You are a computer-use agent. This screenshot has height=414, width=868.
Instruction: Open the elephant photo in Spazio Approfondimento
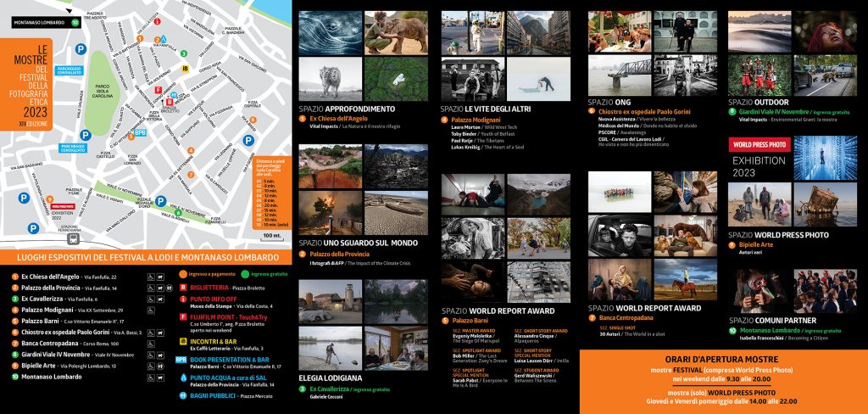coord(396,33)
